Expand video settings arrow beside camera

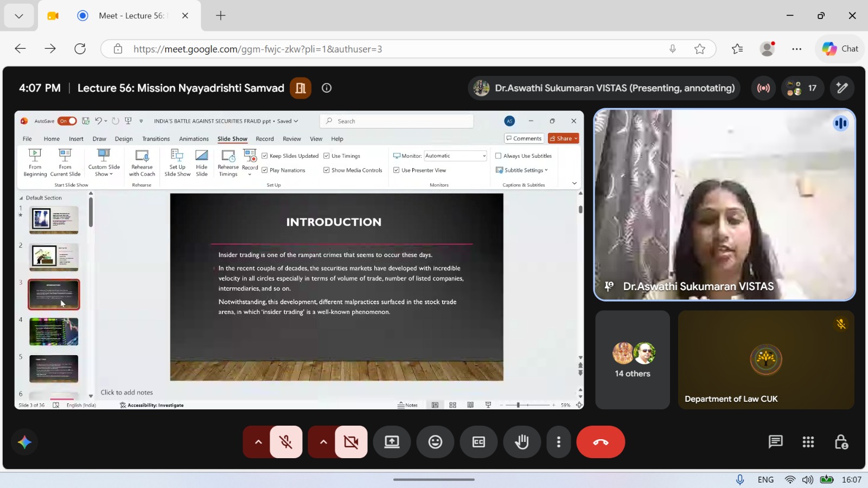(323, 442)
